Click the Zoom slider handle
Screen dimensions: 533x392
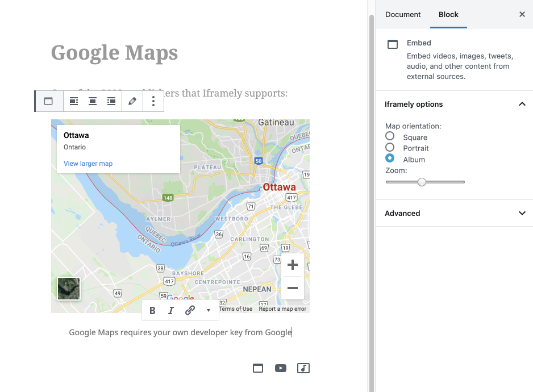[422, 182]
